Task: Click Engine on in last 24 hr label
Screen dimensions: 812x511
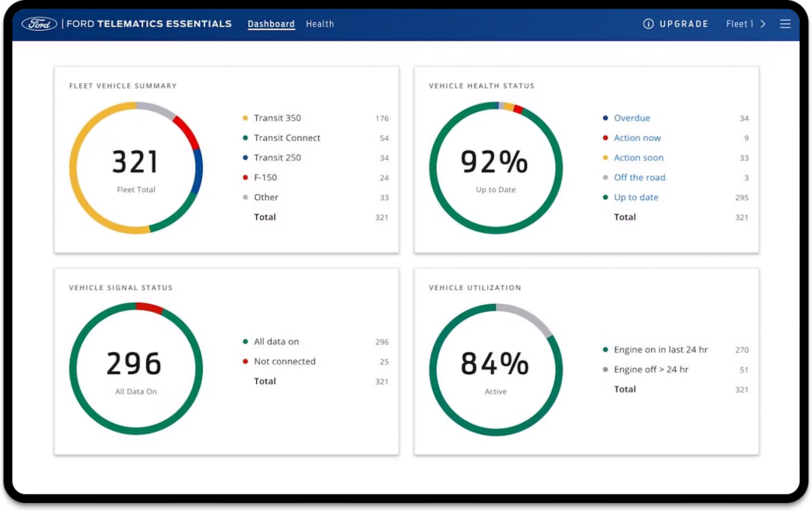Action: click(x=661, y=349)
